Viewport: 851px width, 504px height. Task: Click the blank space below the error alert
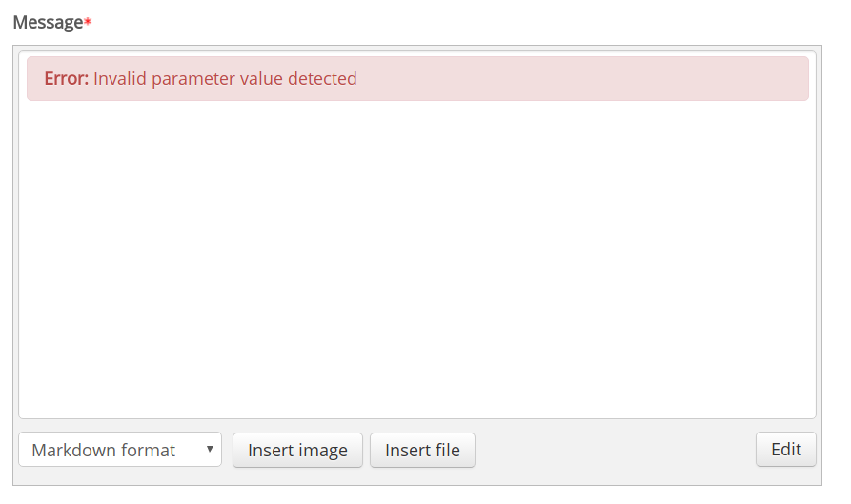click(x=417, y=259)
